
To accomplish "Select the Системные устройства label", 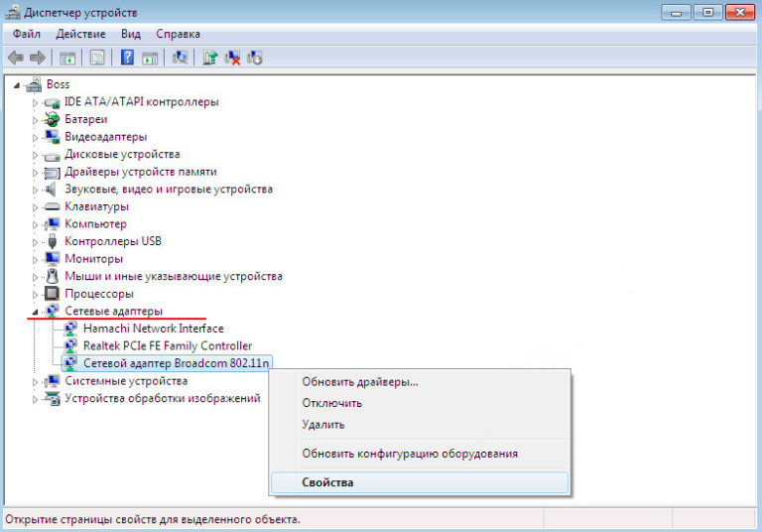I will click(126, 381).
